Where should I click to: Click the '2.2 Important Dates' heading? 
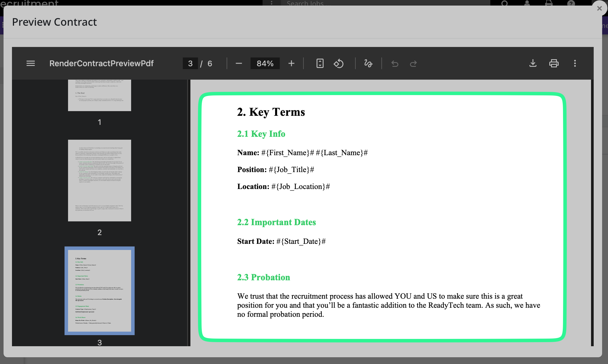point(277,222)
